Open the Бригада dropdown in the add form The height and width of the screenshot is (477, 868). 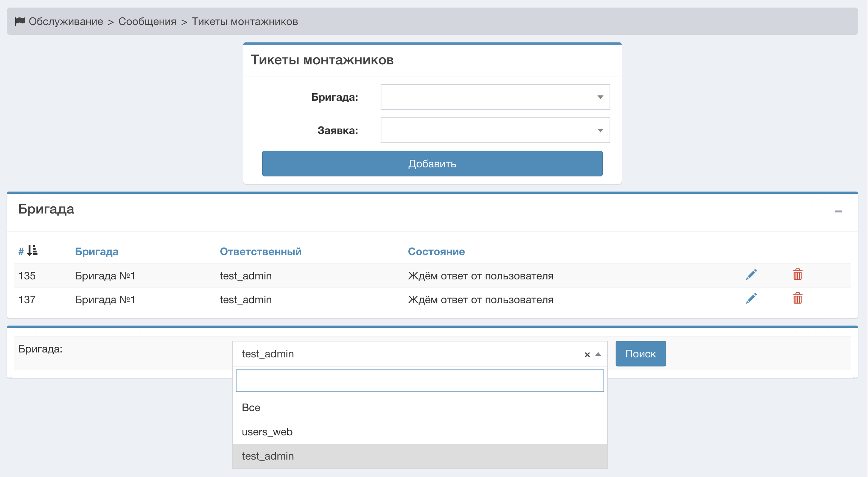(495, 97)
